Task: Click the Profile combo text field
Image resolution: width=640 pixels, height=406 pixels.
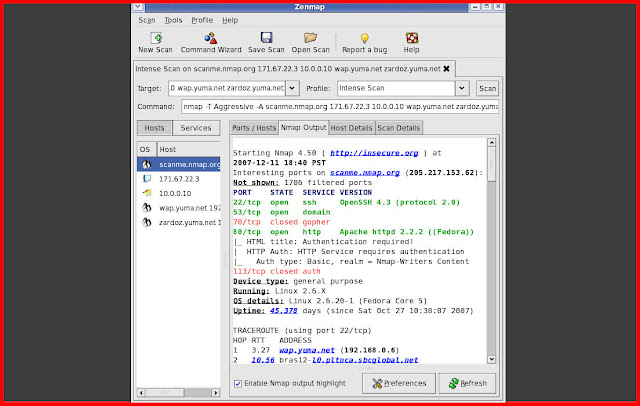Action: click(396, 88)
